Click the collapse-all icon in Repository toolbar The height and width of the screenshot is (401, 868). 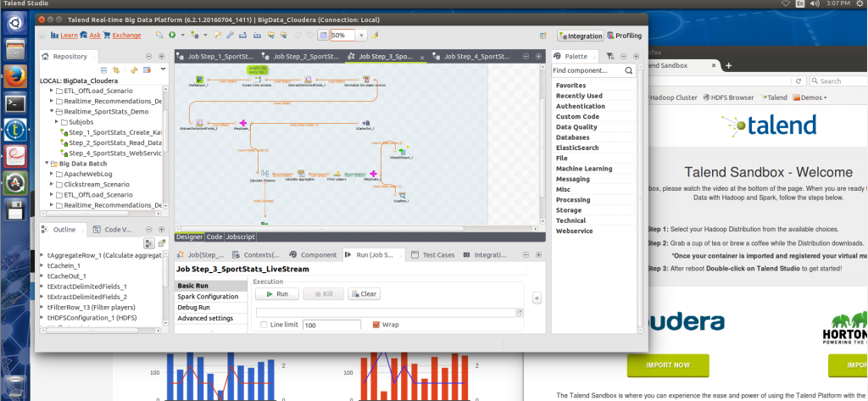point(103,70)
